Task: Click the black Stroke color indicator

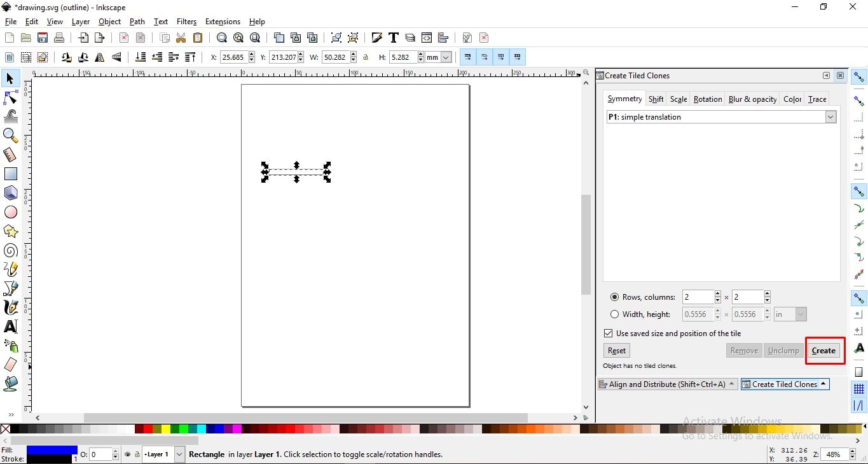Action: [x=49, y=459]
